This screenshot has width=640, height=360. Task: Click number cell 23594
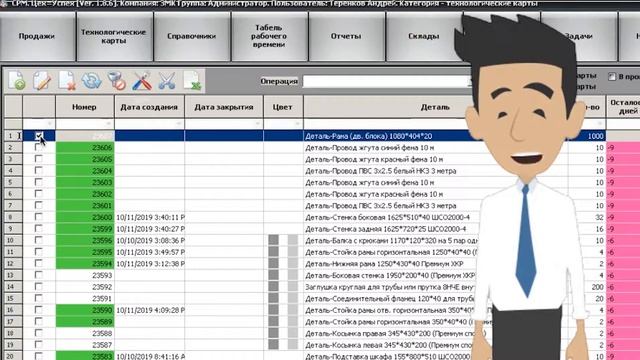pos(85,264)
